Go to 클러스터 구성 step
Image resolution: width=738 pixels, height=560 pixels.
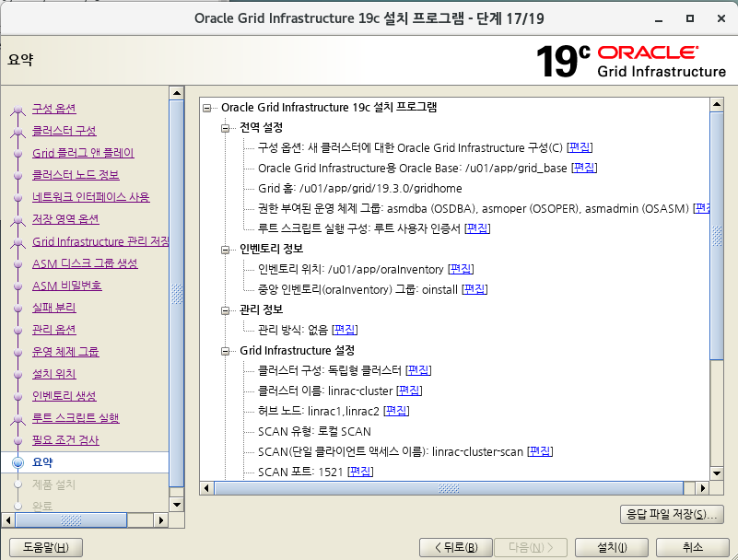coord(64,131)
